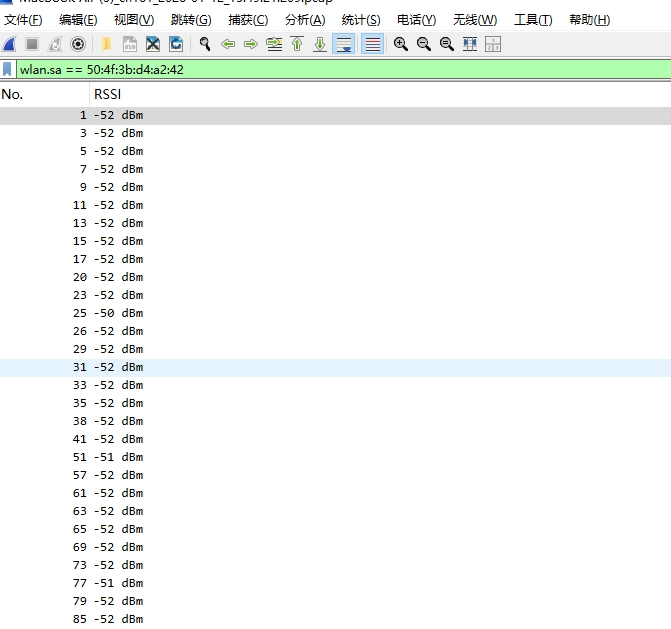
Task: Select packet number 29 row
Action: click(x=336, y=349)
